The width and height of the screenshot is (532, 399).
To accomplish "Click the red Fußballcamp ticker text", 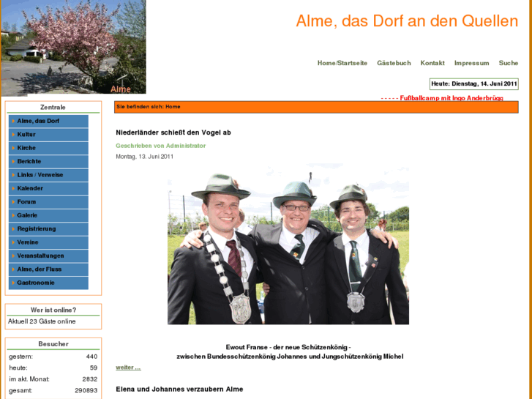I will 442,98.
